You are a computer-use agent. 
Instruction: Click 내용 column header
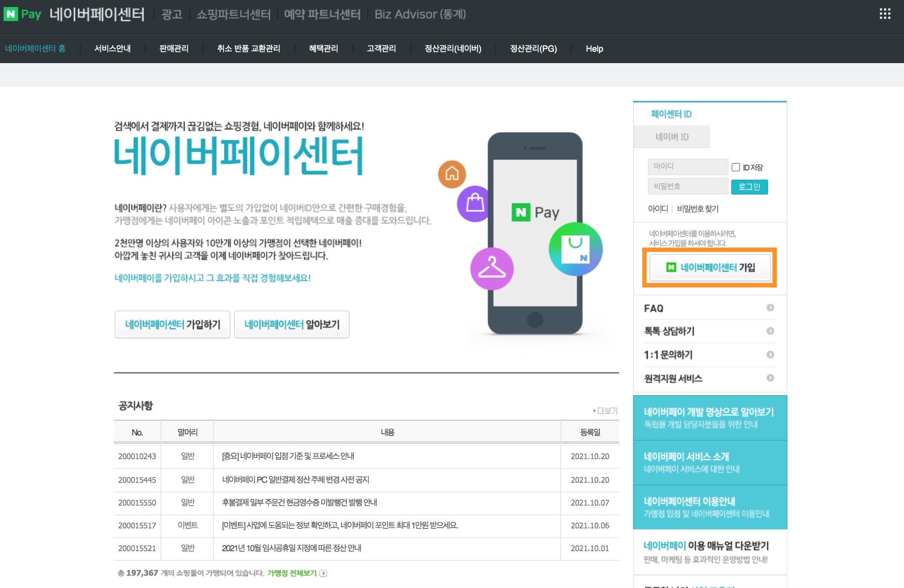[x=387, y=432]
